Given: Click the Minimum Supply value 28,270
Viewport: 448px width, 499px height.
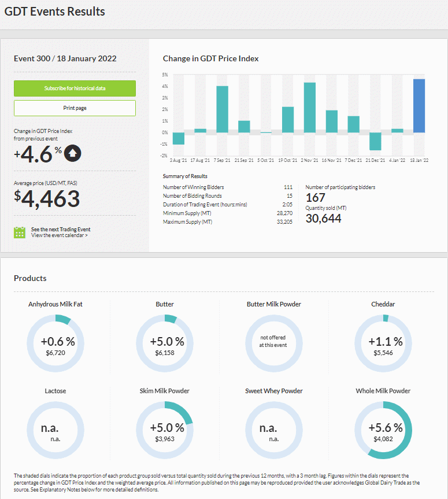Looking at the screenshot, I should [284, 213].
